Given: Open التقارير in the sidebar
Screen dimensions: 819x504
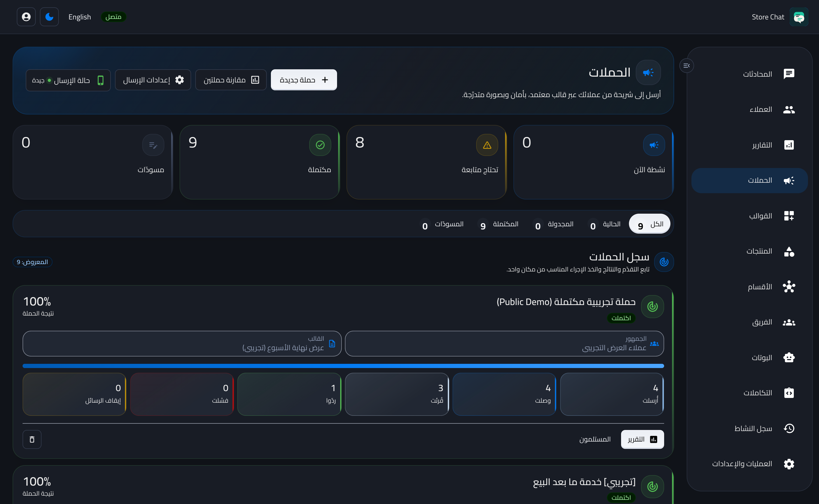Looking at the screenshot, I should click(749, 145).
